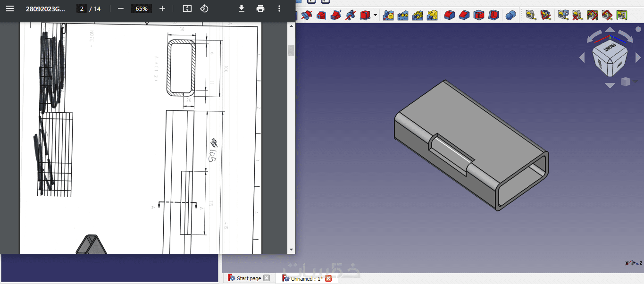Click the PDF download icon

pyautogui.click(x=241, y=8)
